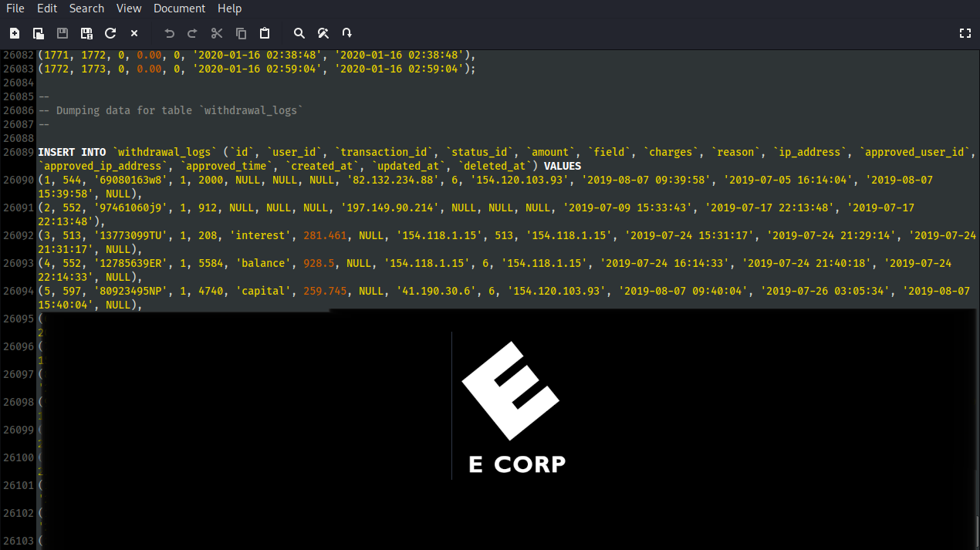Image resolution: width=980 pixels, height=550 pixels.
Task: Click the New document icon
Action: 15,33
